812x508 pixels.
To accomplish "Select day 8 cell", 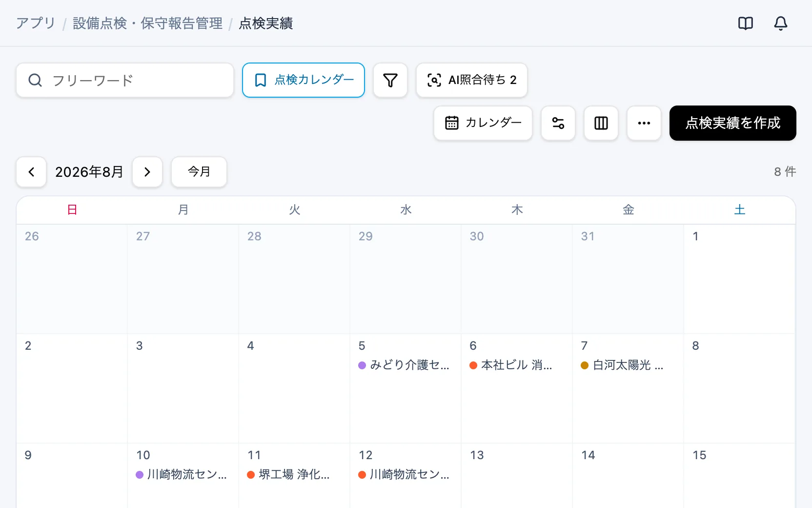I will point(739,389).
